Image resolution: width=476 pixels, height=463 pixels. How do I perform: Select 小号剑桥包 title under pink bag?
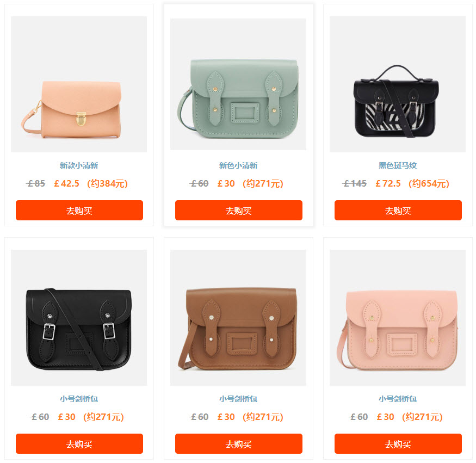(x=398, y=399)
